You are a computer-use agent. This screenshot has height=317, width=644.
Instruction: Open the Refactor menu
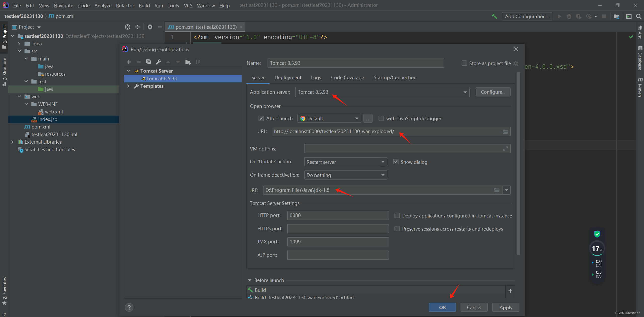point(125,5)
